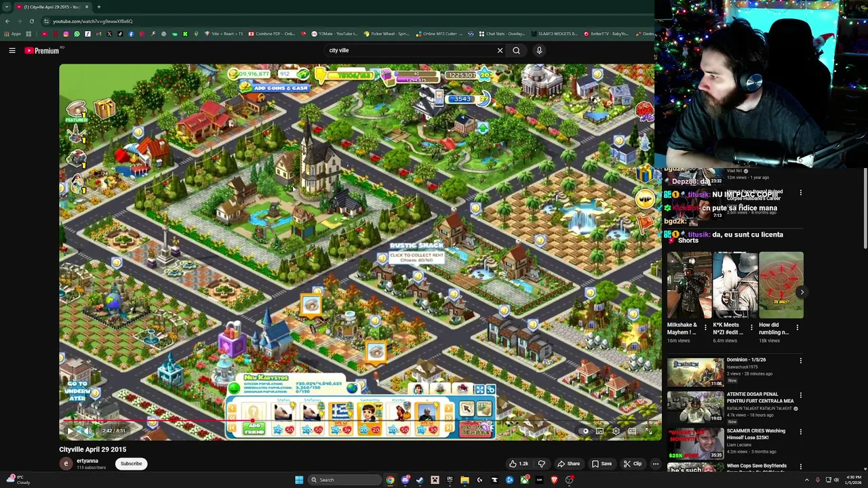This screenshot has width=868, height=488.
Task: Open options menu for Milkshake & Mayhem short
Action: pyautogui.click(x=705, y=327)
